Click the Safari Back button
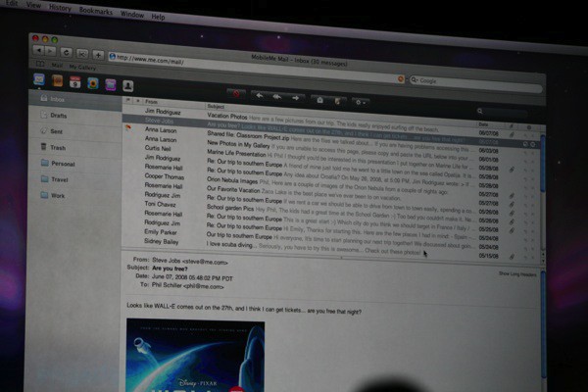 pyautogui.click(x=38, y=50)
